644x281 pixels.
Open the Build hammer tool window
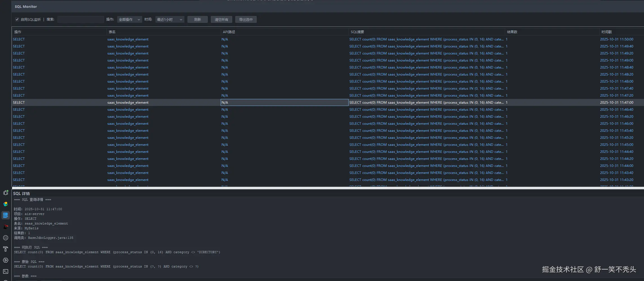pos(6,249)
